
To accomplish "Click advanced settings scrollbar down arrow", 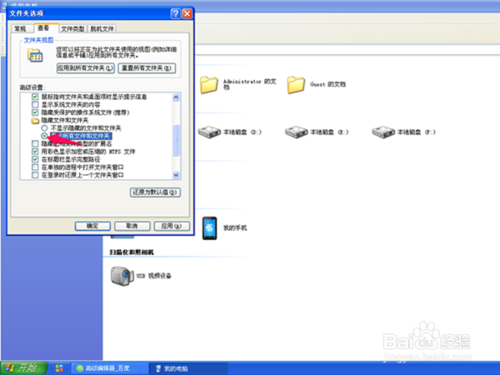I will click(x=176, y=175).
